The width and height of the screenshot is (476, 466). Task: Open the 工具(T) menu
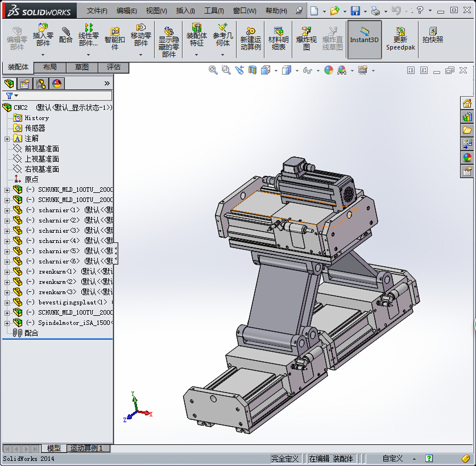click(x=214, y=11)
